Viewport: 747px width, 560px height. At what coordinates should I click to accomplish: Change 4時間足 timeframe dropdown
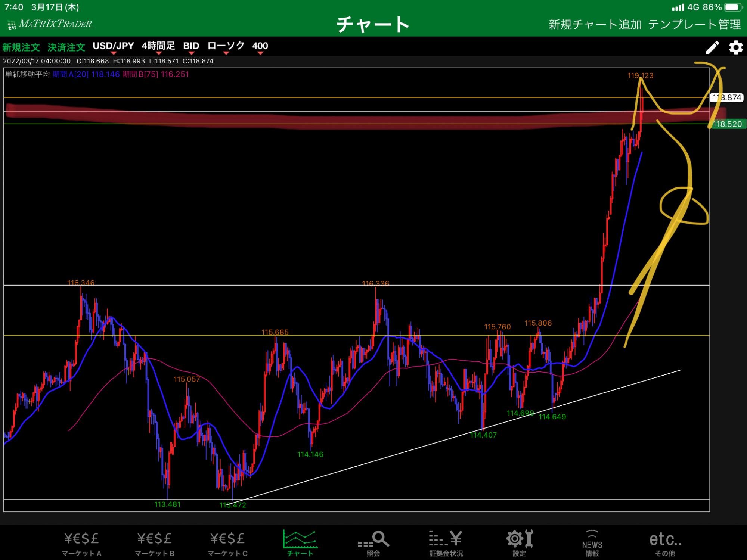(x=158, y=47)
